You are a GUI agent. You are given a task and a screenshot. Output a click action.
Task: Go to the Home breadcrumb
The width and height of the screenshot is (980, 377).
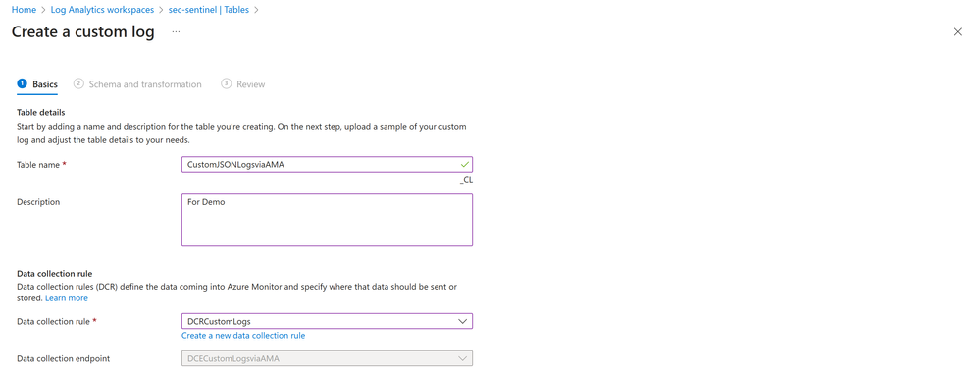click(x=24, y=10)
